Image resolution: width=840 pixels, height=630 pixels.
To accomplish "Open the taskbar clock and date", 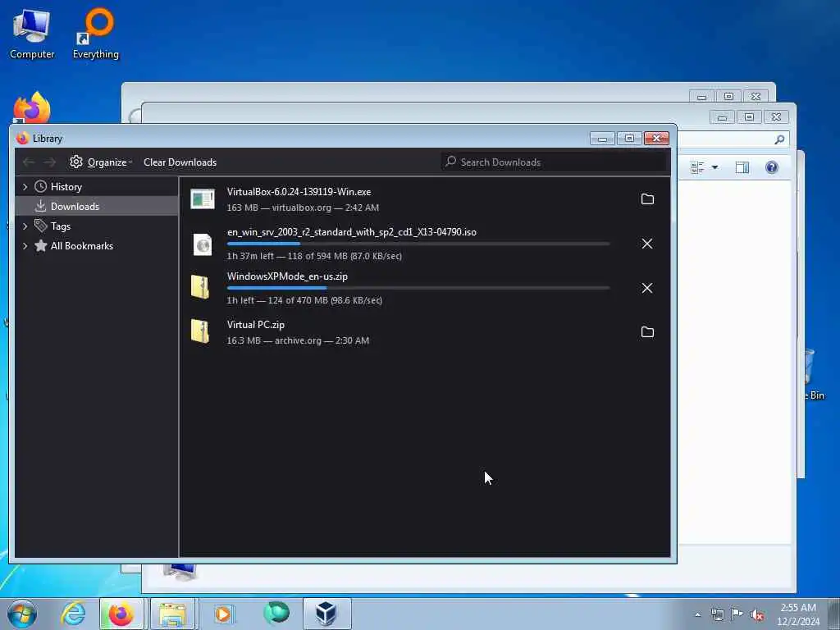I will 798,614.
